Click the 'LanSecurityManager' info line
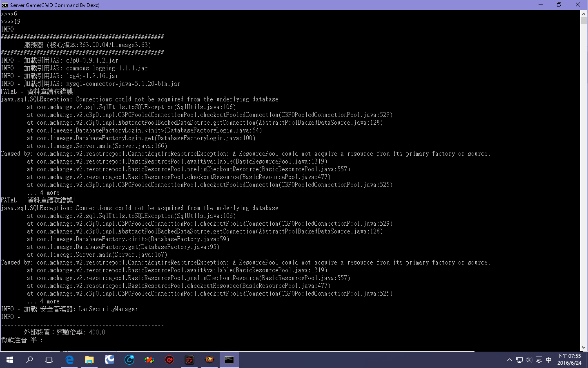Viewport: 588px width, 368px height. click(69, 309)
